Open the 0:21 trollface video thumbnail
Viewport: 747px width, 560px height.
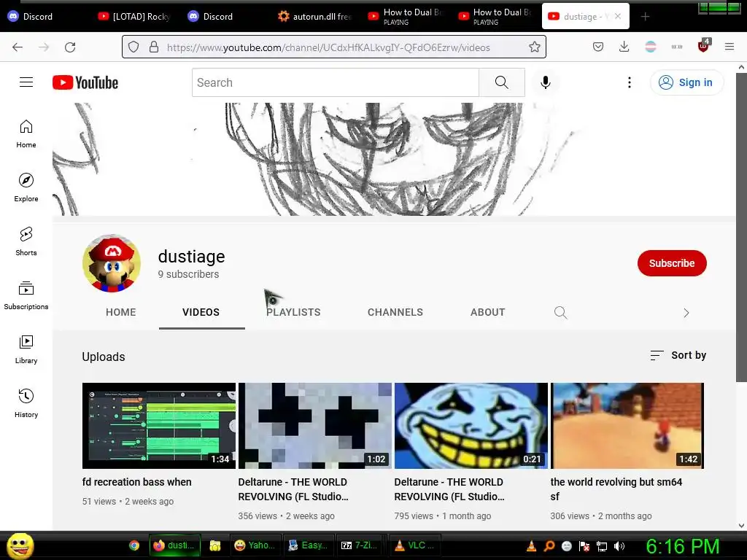(x=471, y=426)
